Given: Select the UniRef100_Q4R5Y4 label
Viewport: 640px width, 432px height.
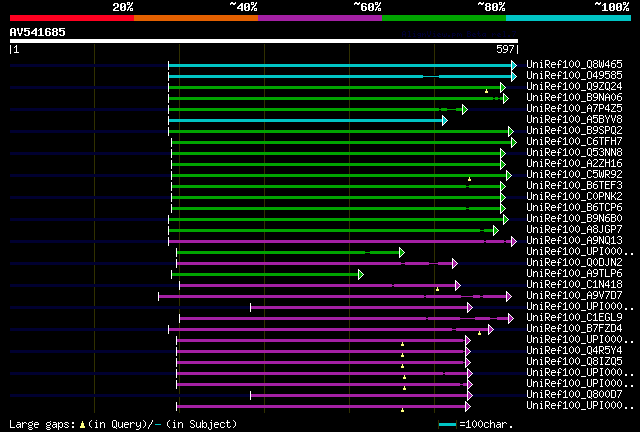Looking at the screenshot, I should tap(574, 351).
